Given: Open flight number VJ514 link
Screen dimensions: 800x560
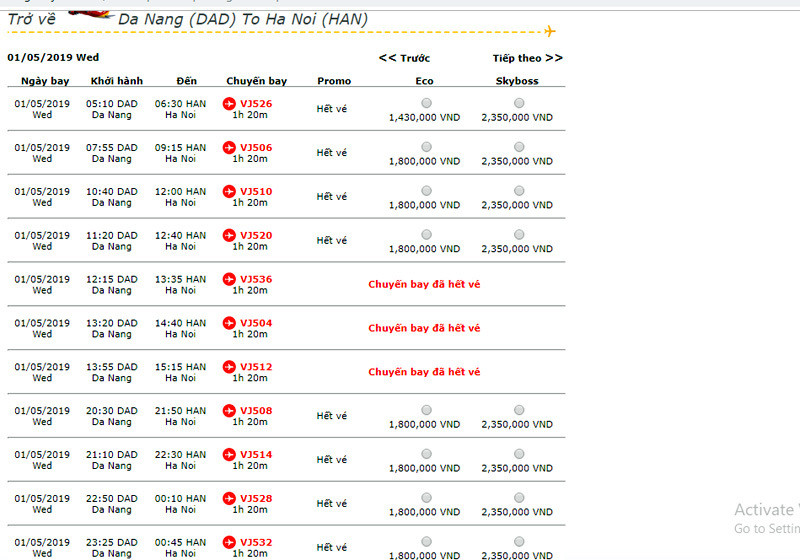Looking at the screenshot, I should [x=256, y=454].
